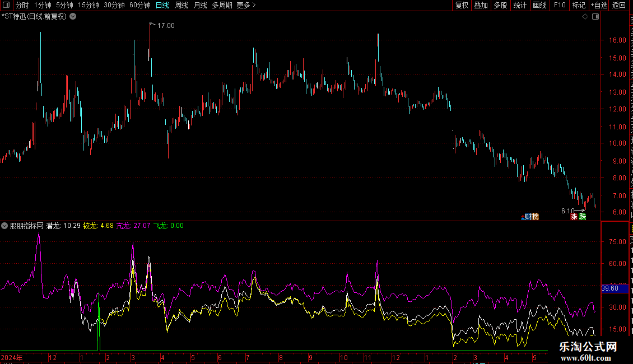
Task: Select the 日线 daily period
Action: point(162,5)
